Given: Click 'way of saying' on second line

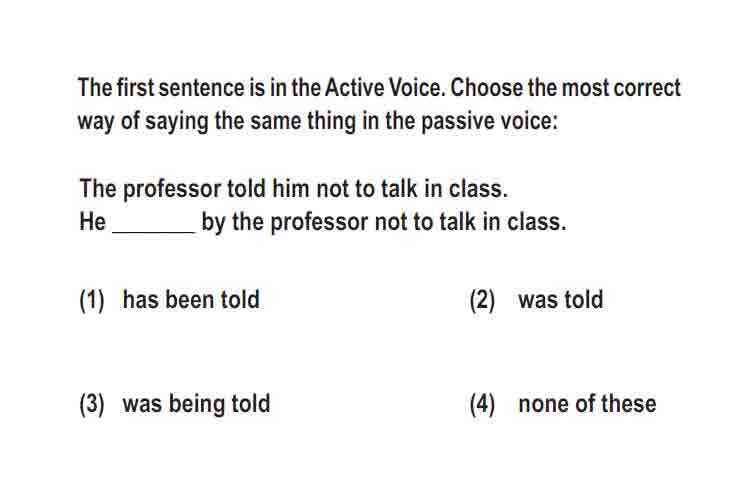Looking at the screenshot, I should [143, 122].
